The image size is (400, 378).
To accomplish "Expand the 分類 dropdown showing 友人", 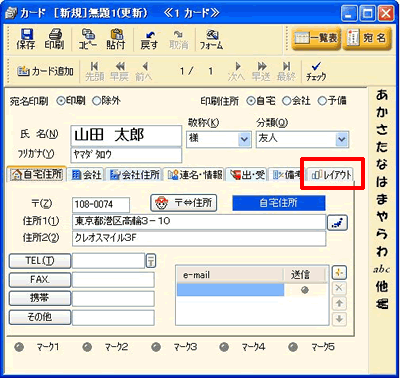I will point(342,139).
